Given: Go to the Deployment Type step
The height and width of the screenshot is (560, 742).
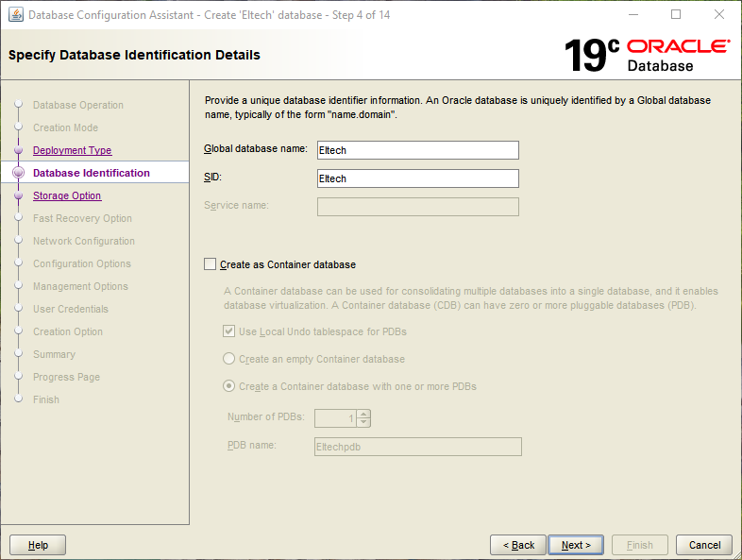Looking at the screenshot, I should coord(72,151).
